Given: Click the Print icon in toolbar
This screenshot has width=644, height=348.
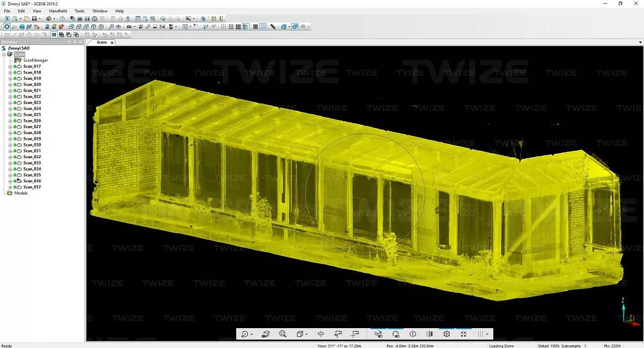Looking at the screenshot, I should [48, 19].
